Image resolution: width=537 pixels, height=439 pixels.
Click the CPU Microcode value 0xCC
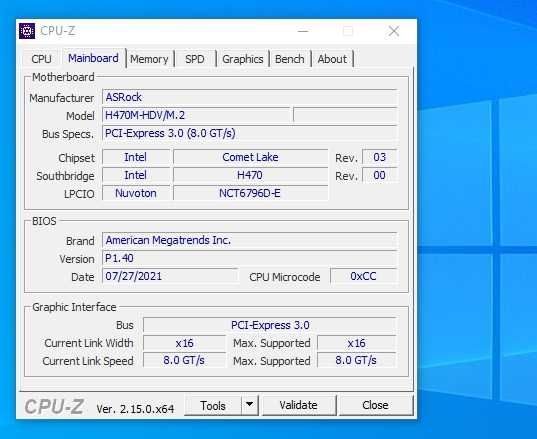pos(363,276)
